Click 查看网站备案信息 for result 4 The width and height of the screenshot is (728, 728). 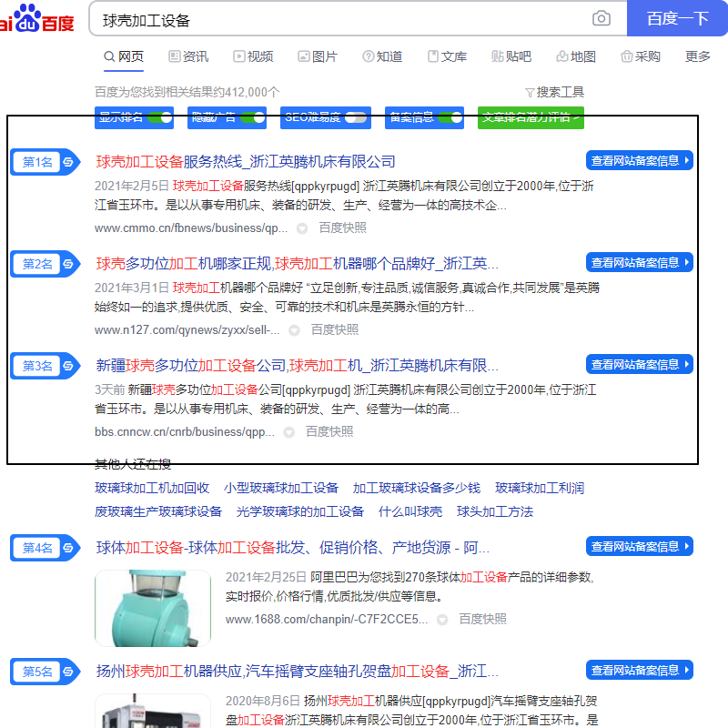640,547
